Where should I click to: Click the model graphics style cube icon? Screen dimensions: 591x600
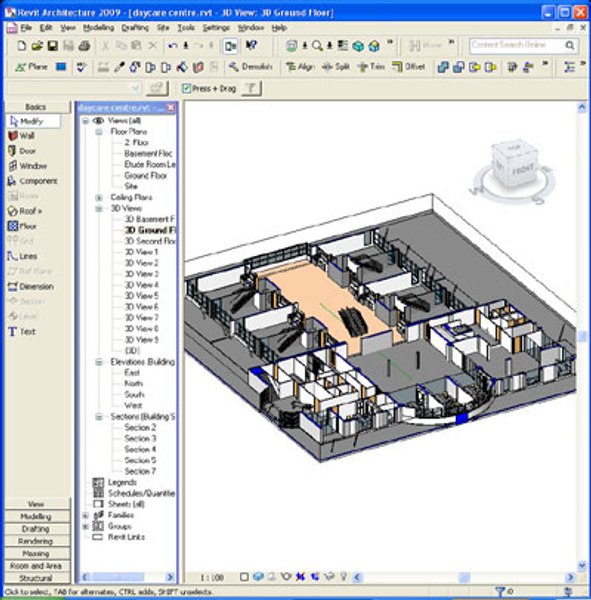point(258,576)
